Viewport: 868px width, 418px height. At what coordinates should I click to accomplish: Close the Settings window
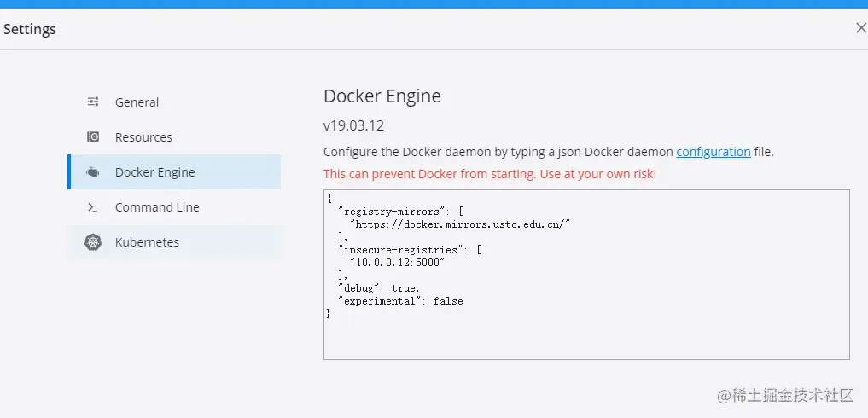[860, 28]
